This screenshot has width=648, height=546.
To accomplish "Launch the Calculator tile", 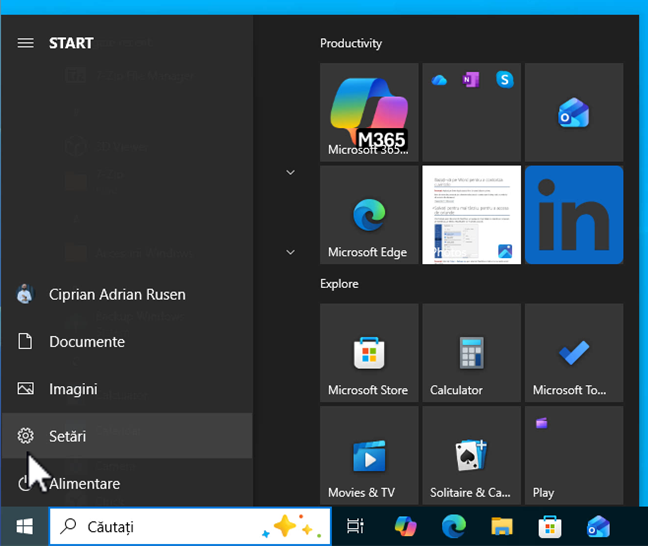I will [x=471, y=353].
